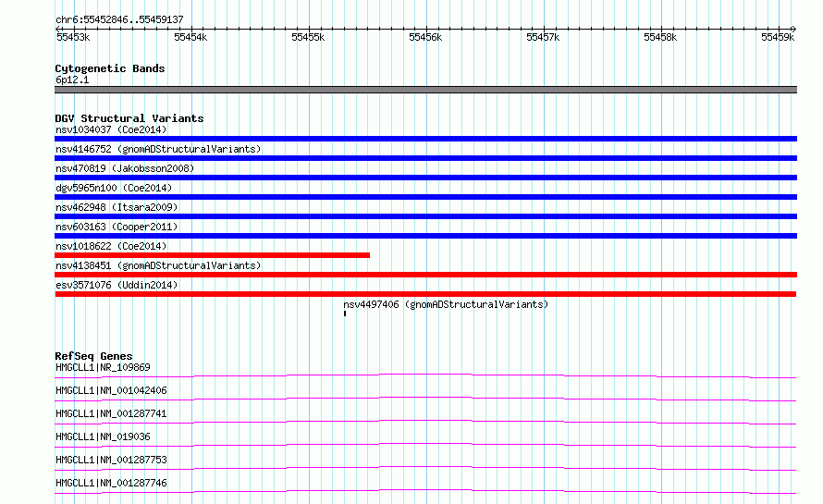Click the 55454k ruler tick label
This screenshot has height=504, width=823.
190,37
